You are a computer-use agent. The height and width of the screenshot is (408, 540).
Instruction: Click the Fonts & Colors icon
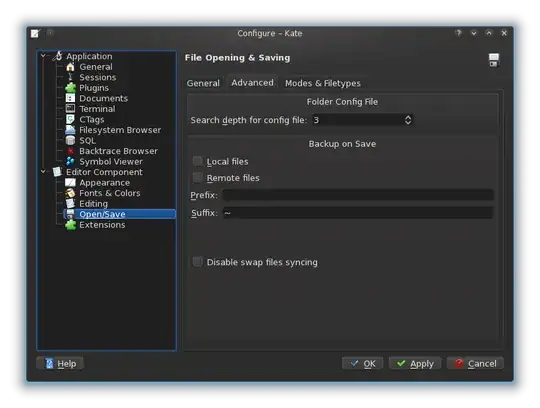pos(70,193)
